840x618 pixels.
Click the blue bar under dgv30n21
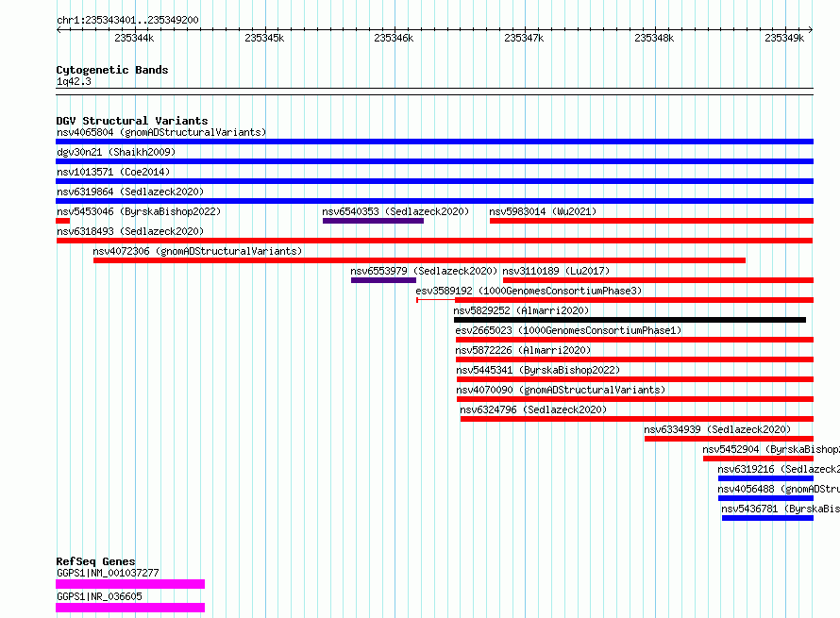point(434,161)
